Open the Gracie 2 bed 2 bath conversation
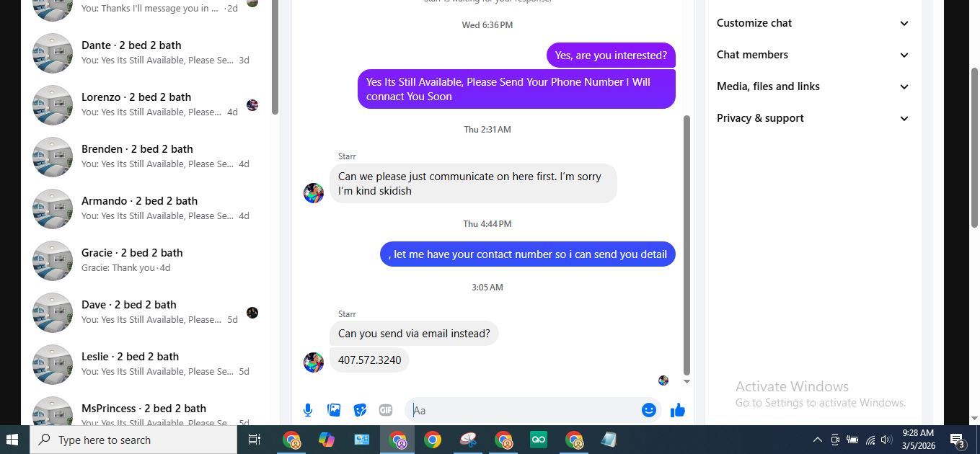The image size is (980, 454). pos(146,260)
